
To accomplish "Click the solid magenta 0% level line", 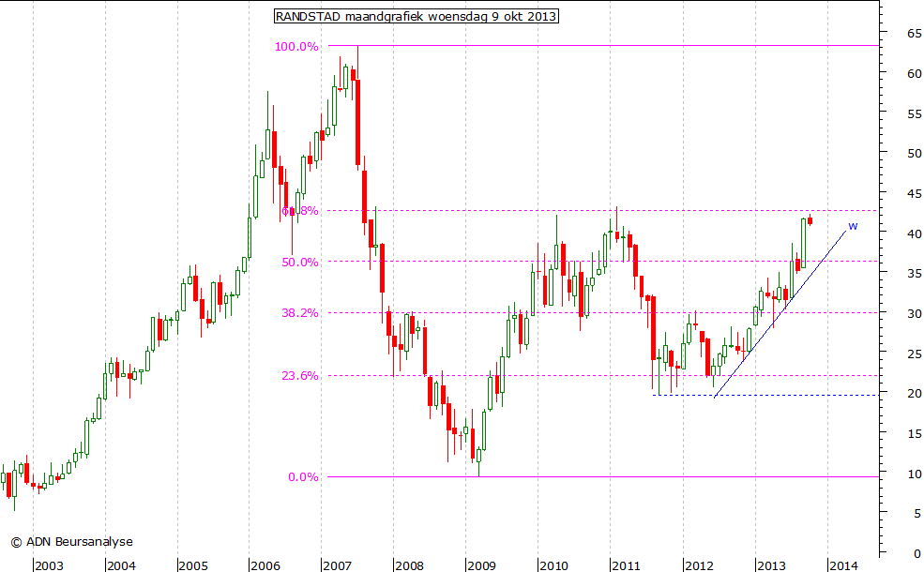I will (x=603, y=476).
